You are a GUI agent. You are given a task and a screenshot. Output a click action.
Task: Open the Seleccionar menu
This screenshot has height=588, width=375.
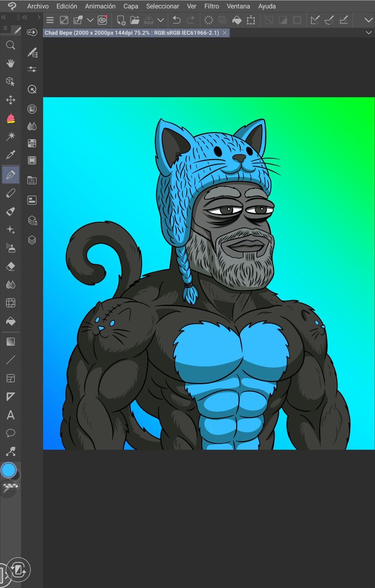click(163, 6)
